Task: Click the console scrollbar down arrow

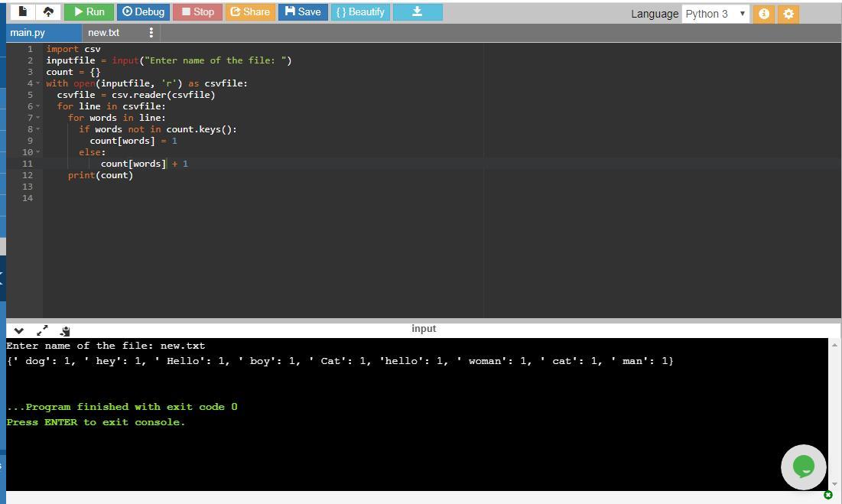Action: click(834, 484)
